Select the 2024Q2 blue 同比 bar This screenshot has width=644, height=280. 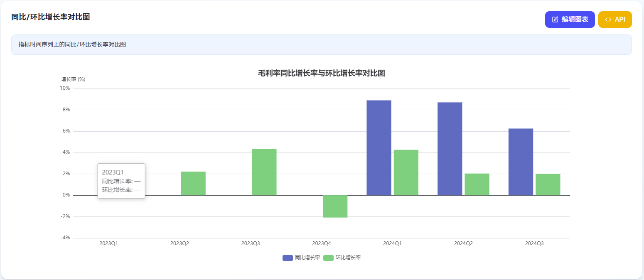coord(450,149)
